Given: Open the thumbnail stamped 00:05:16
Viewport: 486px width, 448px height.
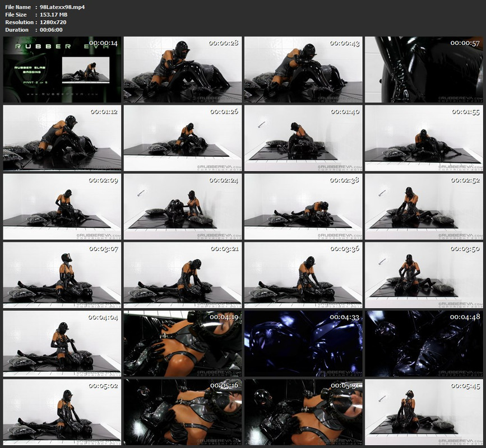Looking at the screenshot, I should 183,412.
